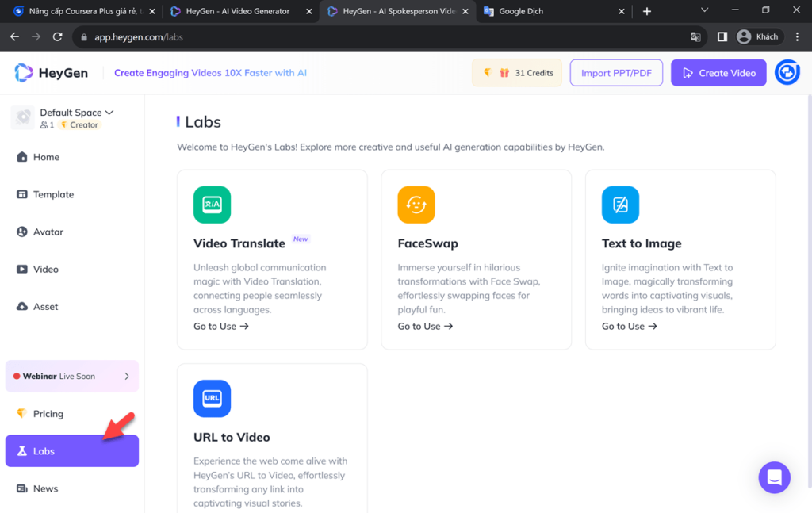Click the Text to Image blue icon

[x=620, y=205]
